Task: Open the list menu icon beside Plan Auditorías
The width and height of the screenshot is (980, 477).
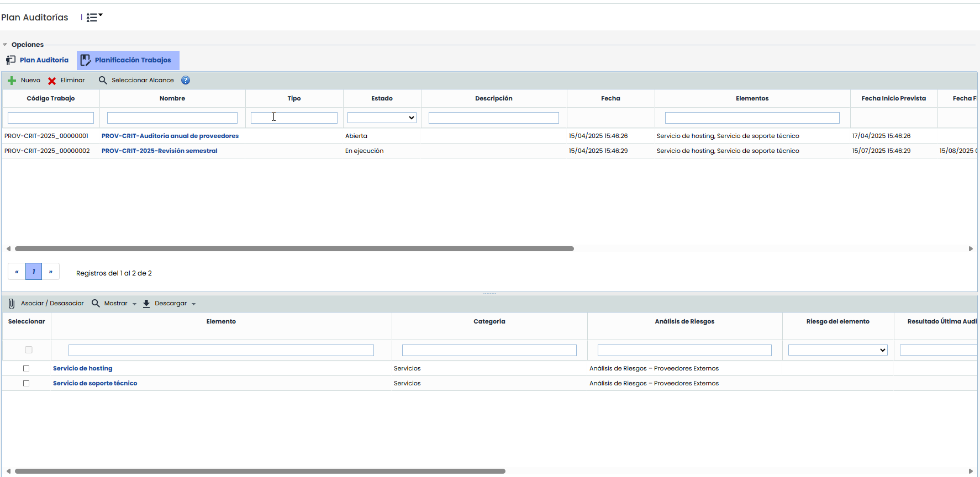Action: tap(94, 18)
